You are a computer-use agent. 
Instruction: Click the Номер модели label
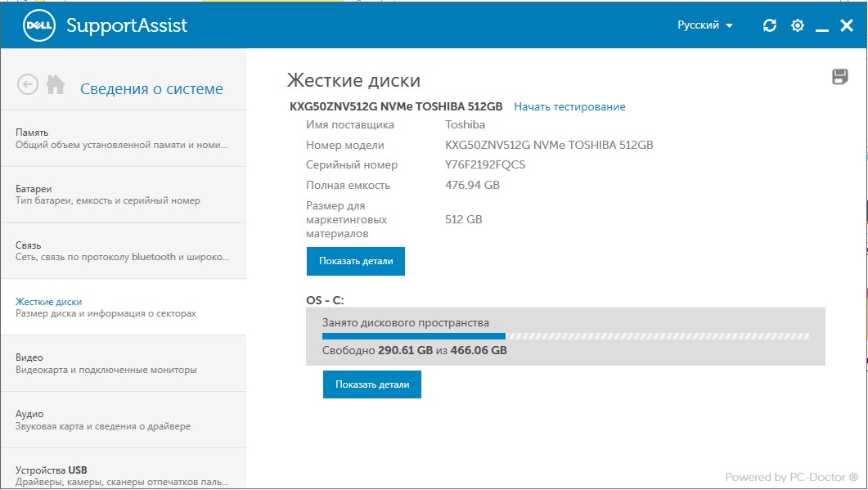pos(345,145)
